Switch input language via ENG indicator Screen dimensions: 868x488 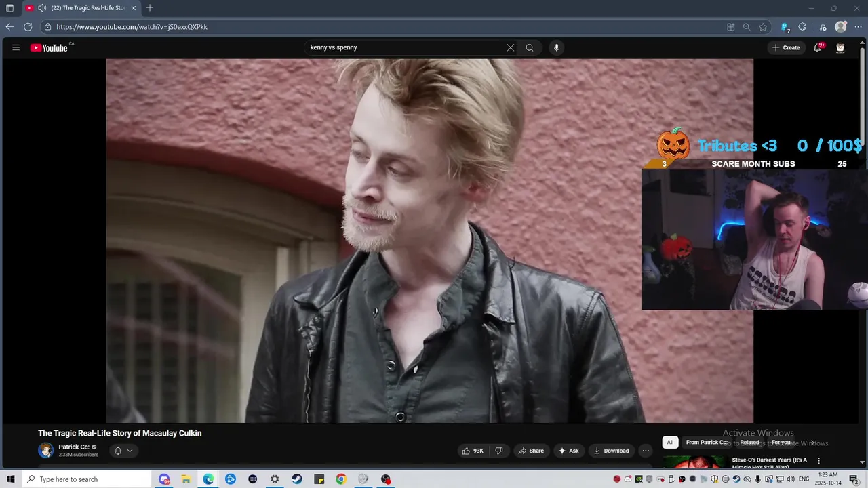click(804, 479)
